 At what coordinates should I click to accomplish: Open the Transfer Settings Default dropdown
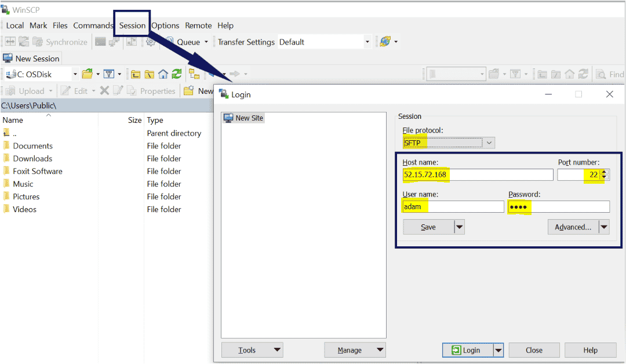click(367, 42)
